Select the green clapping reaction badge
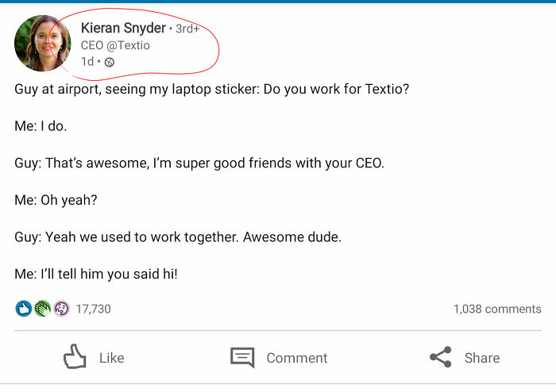Screen dimensions: 556x392 point(42,309)
